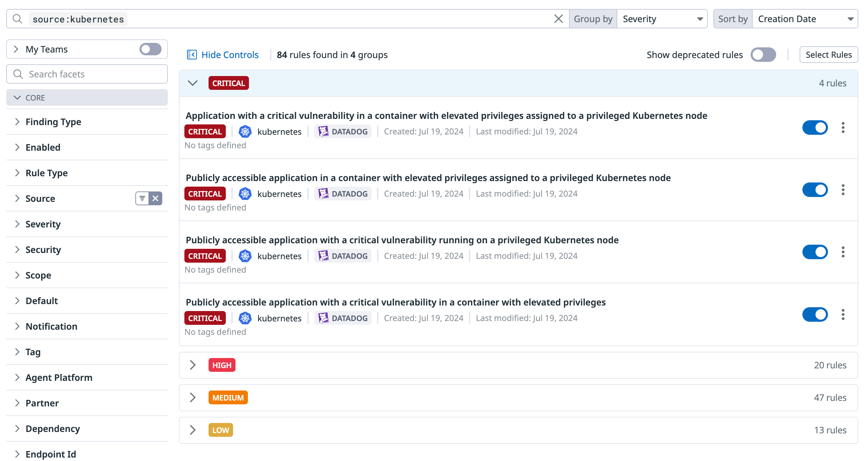Screen dimensions: 868x461
Task: Click kubernetes icon on second critical rule
Action: coord(245,194)
